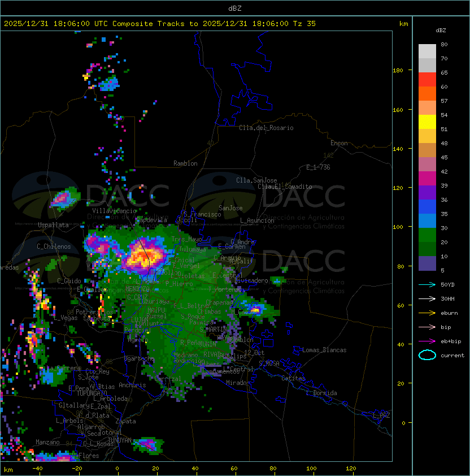The image size is (470, 476).
Task: Click the 'C_Chilenos' map label
Action: pyautogui.click(x=54, y=246)
